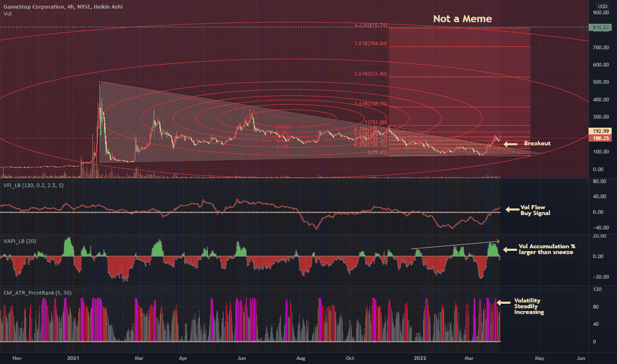The height and width of the screenshot is (364, 617).
Task: Click the 2022 year on time axis
Action: (x=420, y=358)
